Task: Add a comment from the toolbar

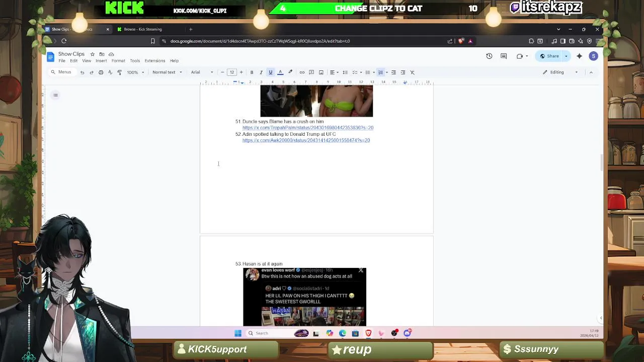Action: click(311, 72)
